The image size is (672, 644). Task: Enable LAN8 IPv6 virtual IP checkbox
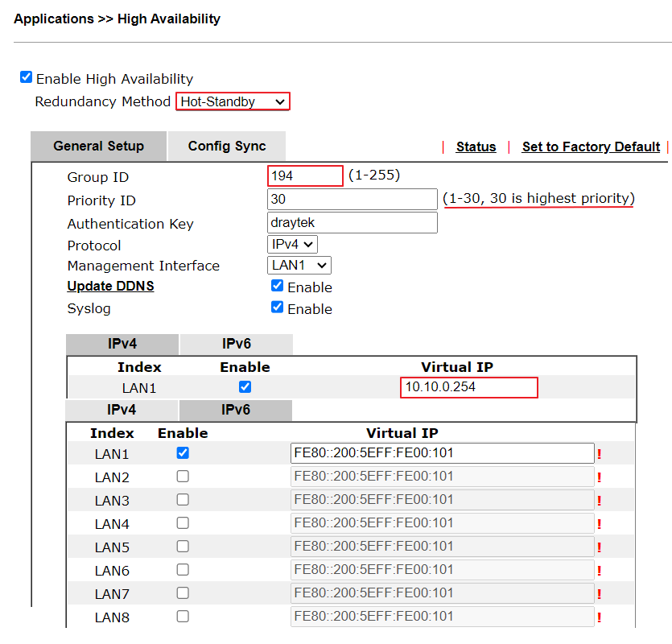tap(183, 617)
